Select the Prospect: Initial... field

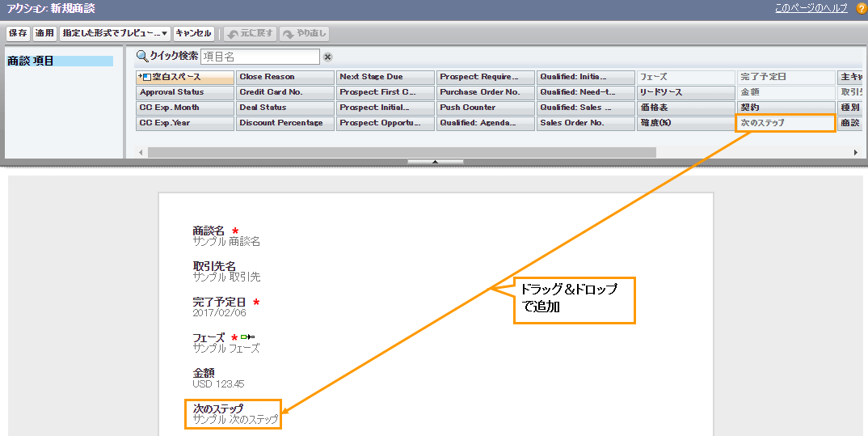386,108
